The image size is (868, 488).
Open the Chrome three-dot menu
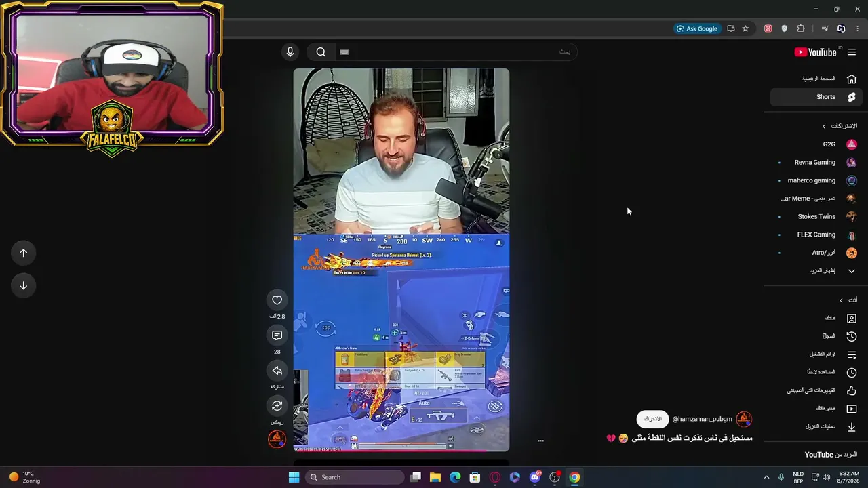tap(858, 28)
